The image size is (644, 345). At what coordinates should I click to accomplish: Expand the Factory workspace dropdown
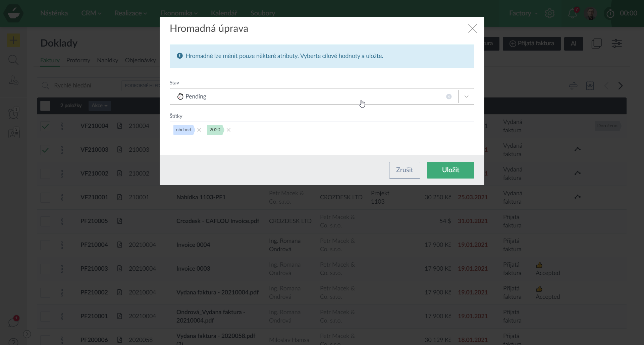[523, 13]
